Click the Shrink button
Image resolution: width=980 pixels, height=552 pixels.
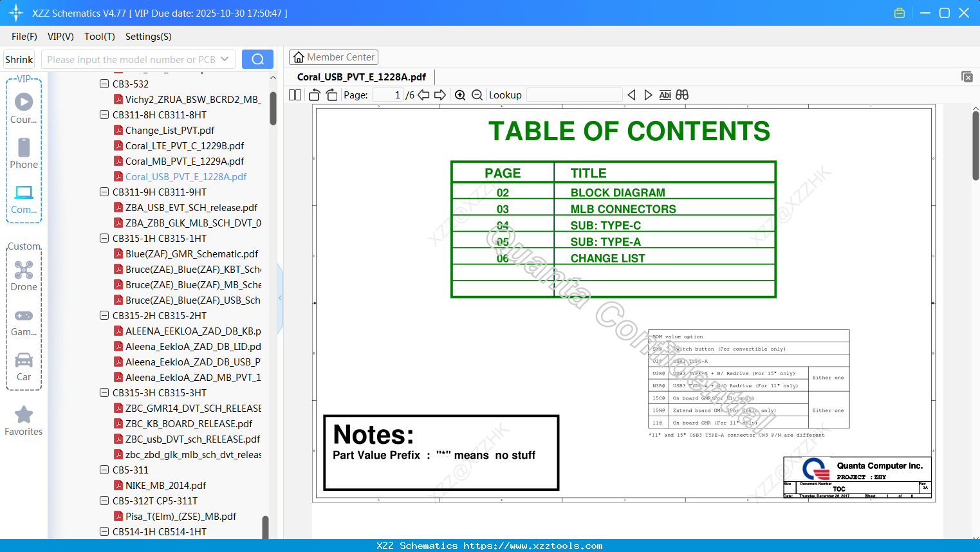click(19, 59)
